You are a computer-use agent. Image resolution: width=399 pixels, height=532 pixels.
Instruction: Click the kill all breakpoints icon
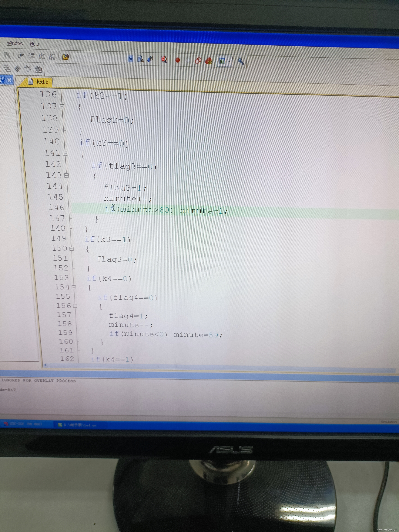[x=208, y=61]
